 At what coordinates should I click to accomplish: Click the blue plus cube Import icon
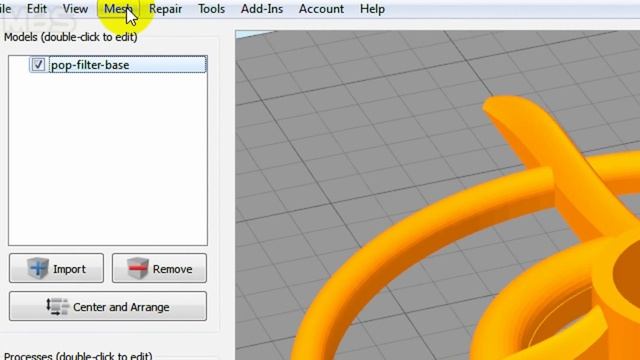[38, 268]
